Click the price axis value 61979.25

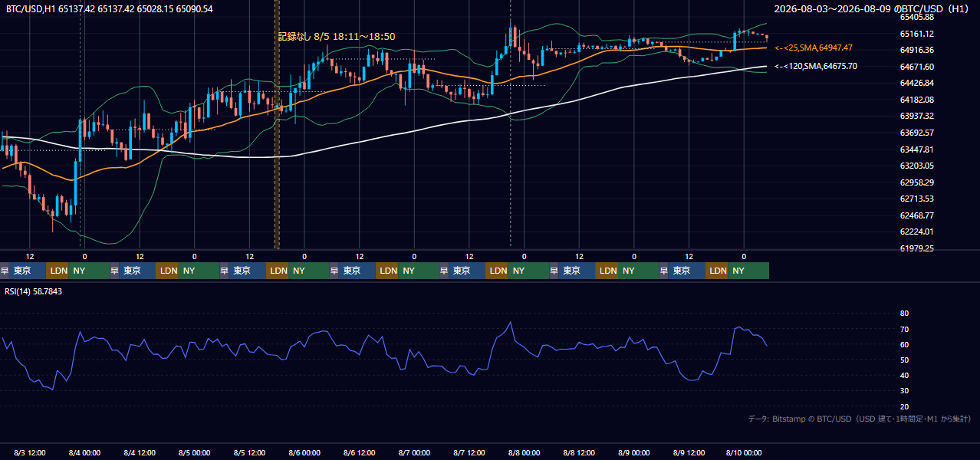click(916, 248)
